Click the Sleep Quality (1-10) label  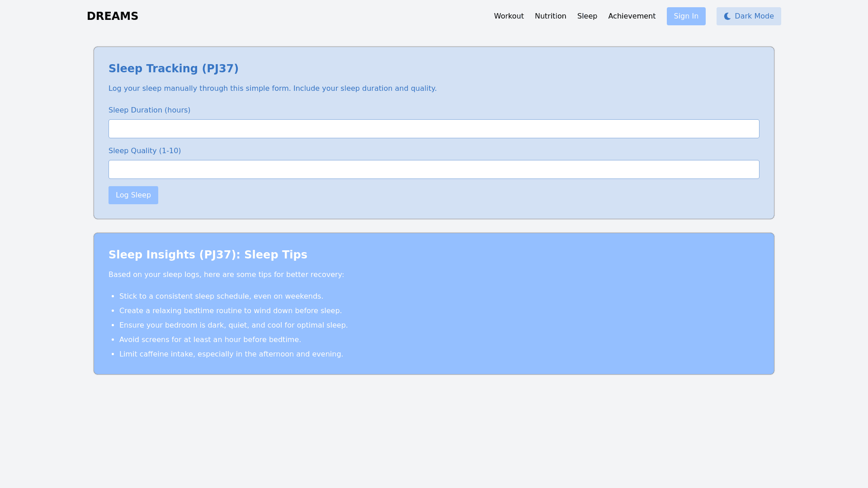point(145,150)
